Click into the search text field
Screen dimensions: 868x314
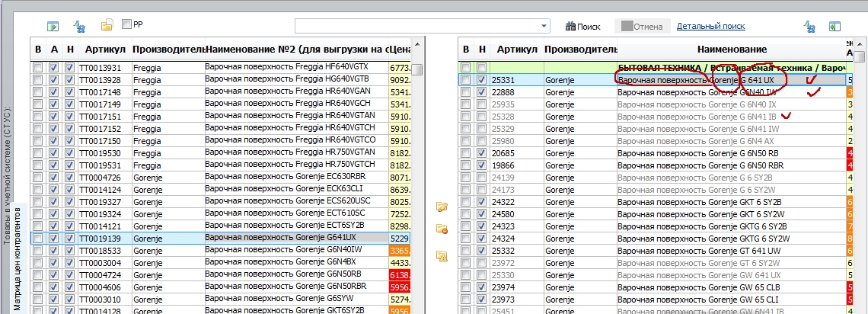[418, 26]
